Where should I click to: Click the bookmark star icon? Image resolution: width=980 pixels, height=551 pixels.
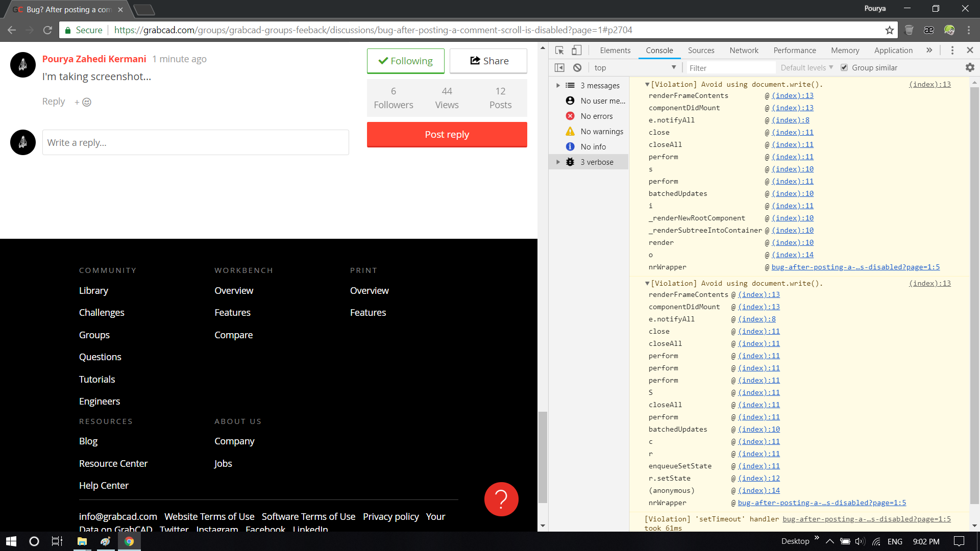coord(890,30)
